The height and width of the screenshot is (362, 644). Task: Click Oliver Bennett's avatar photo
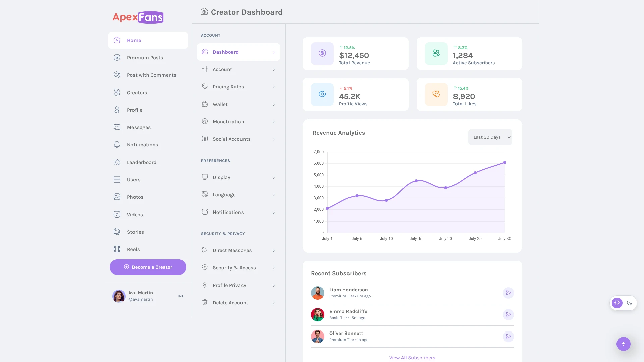317,337
